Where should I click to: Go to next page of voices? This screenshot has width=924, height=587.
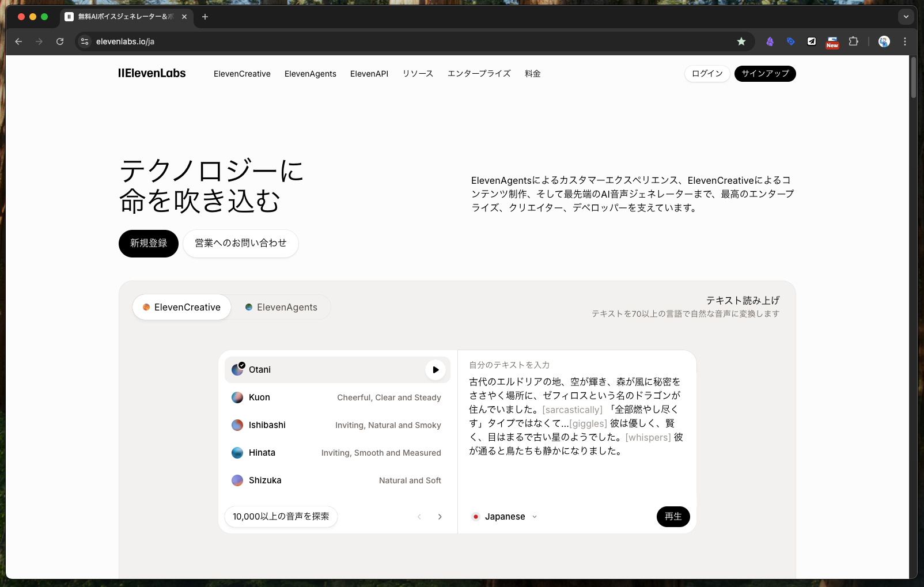point(440,517)
